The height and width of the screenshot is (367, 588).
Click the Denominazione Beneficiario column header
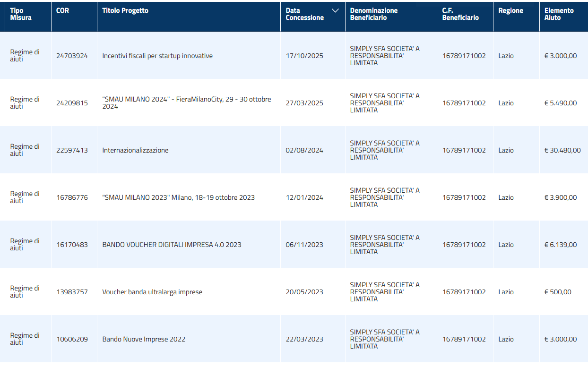pyautogui.click(x=373, y=14)
